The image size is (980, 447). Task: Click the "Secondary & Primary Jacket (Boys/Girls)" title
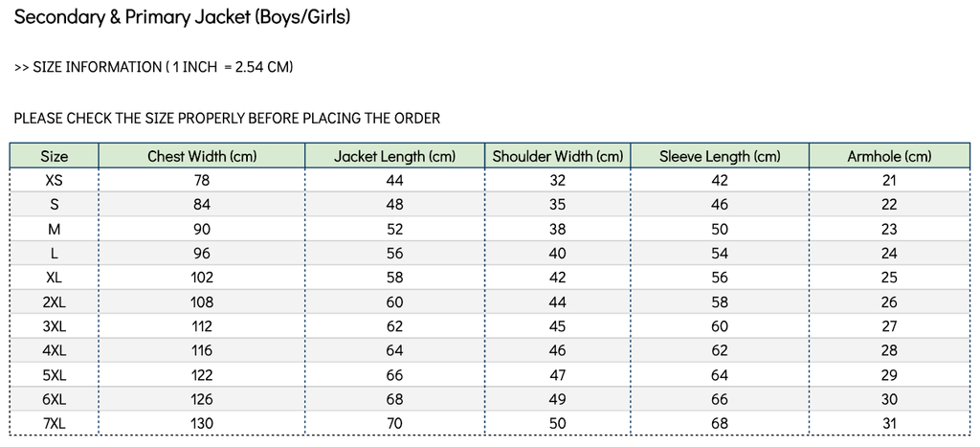pos(182,17)
